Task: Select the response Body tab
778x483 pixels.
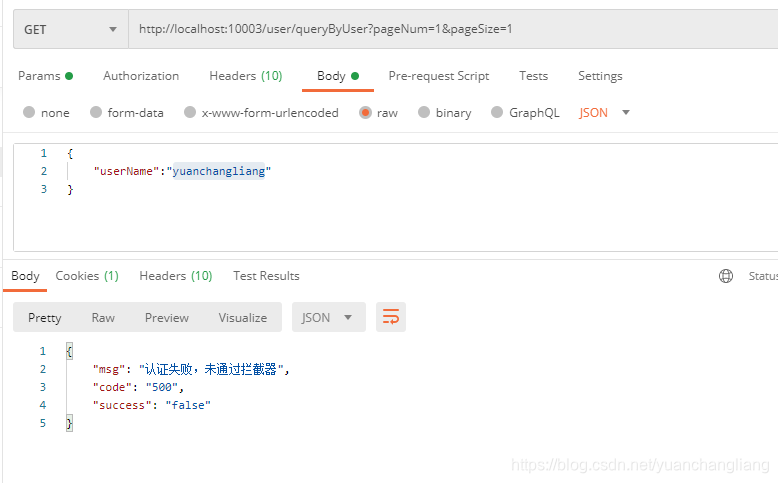Action: point(25,276)
